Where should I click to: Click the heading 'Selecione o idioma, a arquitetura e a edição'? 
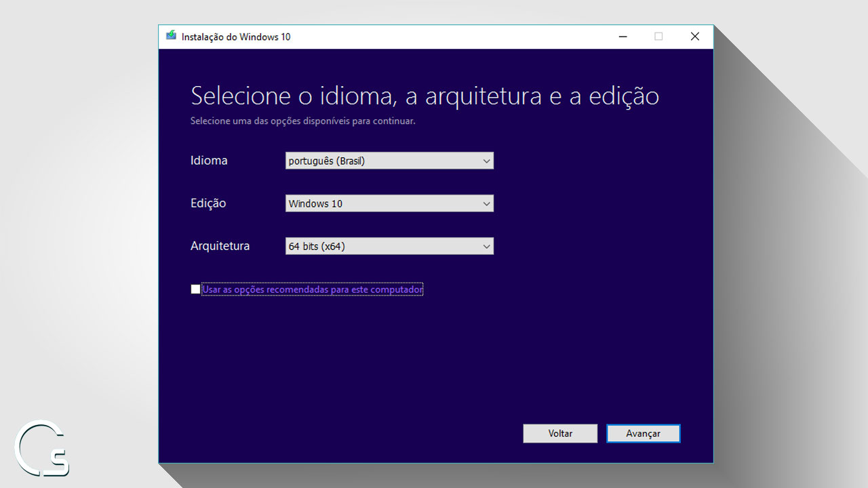coord(425,96)
